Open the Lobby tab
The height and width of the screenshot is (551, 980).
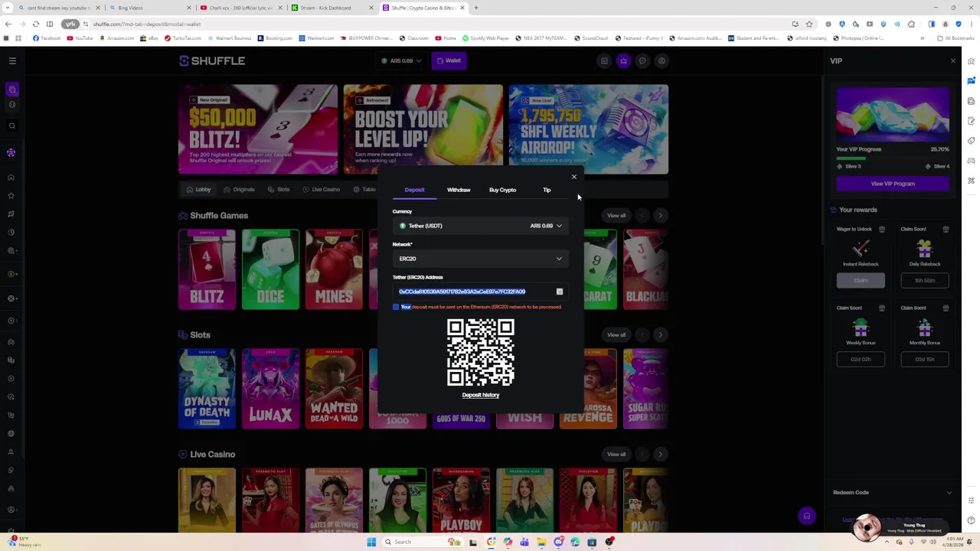coord(198,189)
